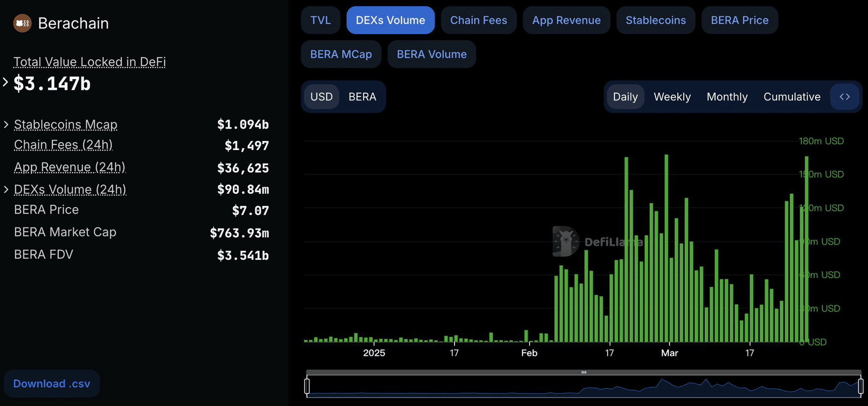The height and width of the screenshot is (406, 868).
Task: Click the range slider top grip bar
Action: click(584, 372)
